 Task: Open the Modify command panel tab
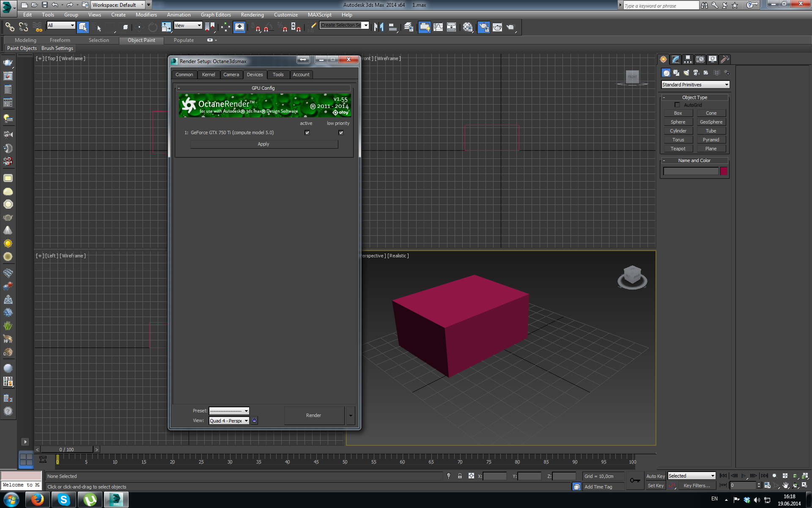coord(675,59)
